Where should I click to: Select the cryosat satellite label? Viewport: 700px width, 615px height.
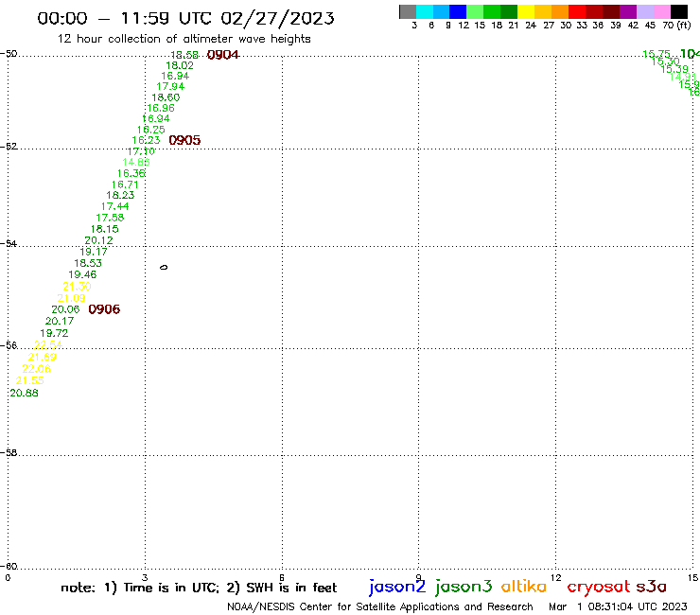[598, 588]
